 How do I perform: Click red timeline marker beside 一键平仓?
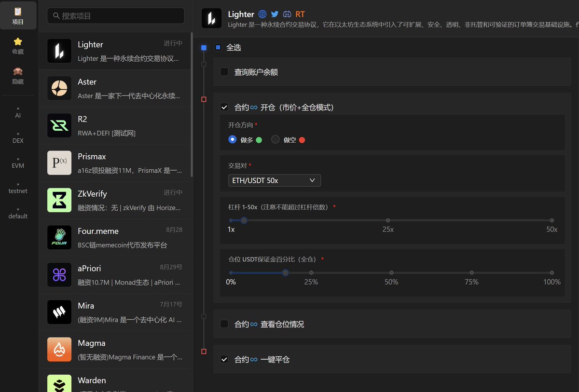click(x=204, y=351)
